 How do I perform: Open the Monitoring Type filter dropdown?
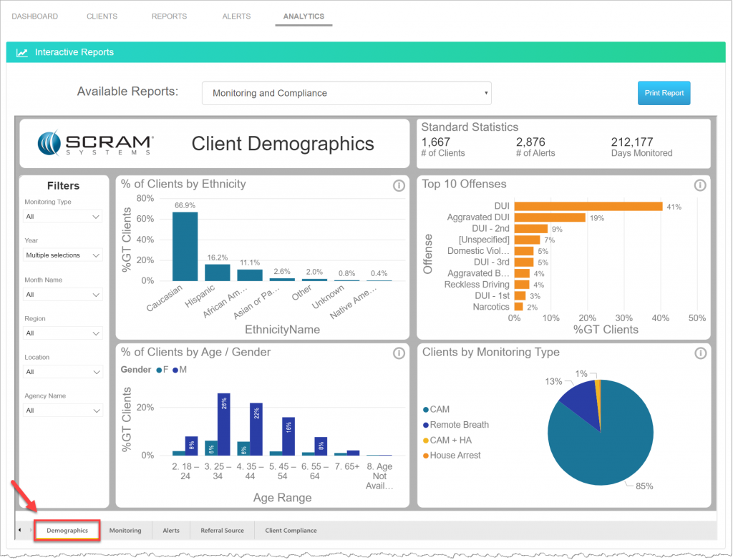point(62,216)
